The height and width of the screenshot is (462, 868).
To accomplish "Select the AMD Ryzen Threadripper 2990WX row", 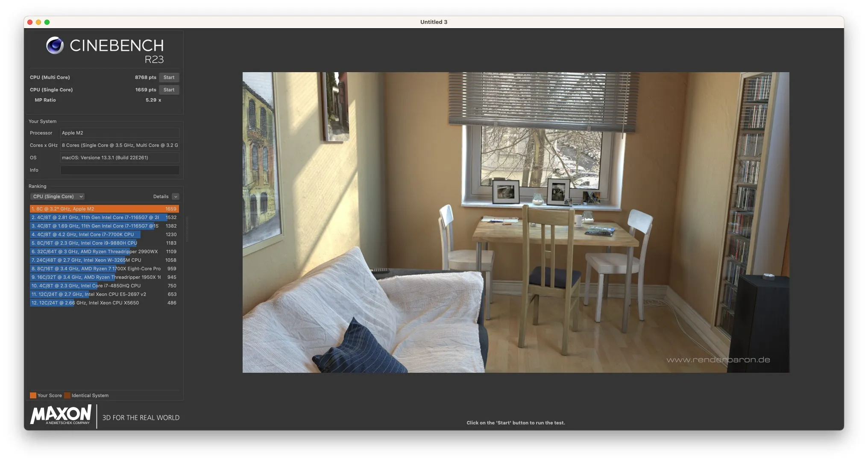I will point(104,251).
